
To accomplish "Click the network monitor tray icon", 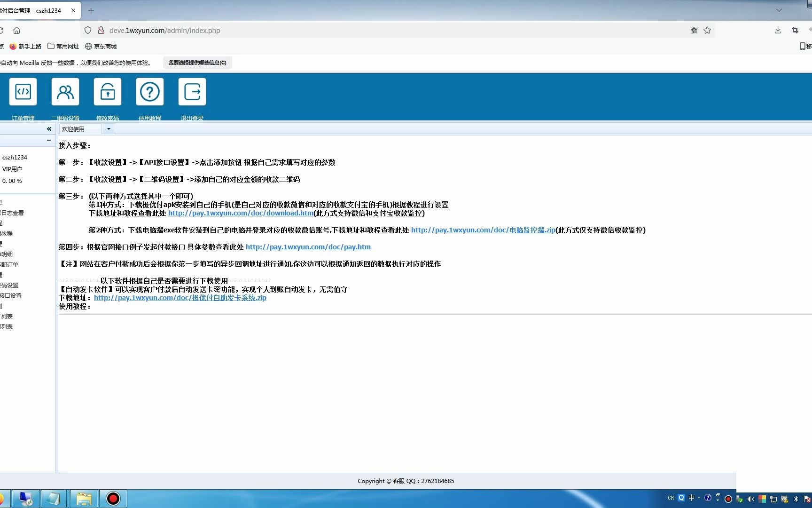I will click(x=773, y=499).
